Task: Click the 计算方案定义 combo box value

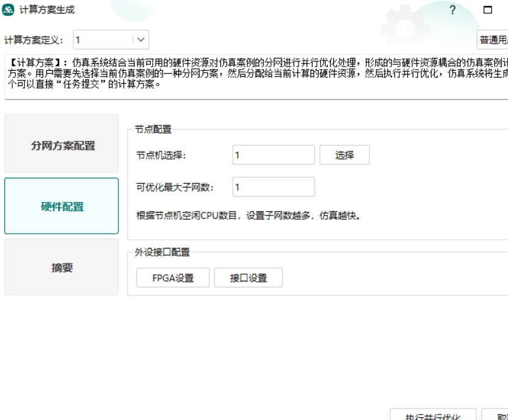Action: (x=103, y=40)
